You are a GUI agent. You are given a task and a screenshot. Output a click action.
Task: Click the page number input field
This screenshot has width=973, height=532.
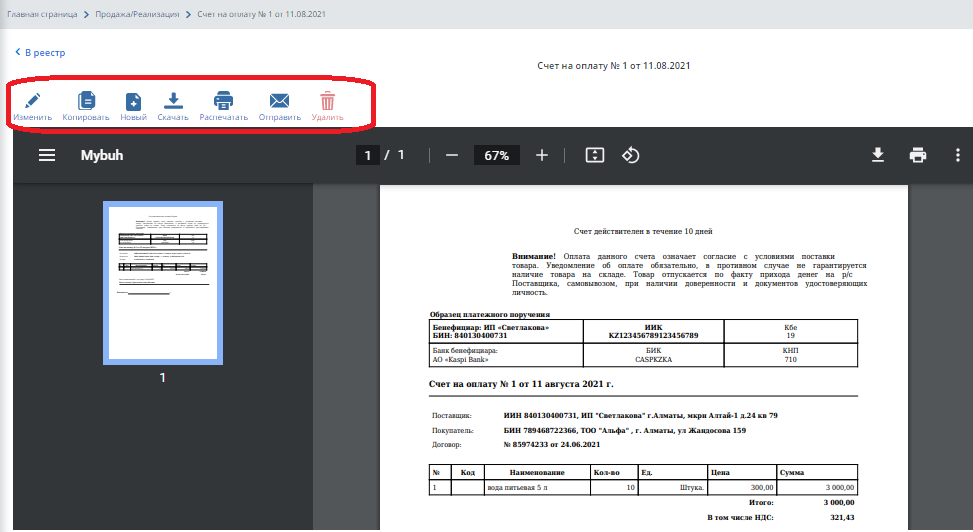pos(368,155)
